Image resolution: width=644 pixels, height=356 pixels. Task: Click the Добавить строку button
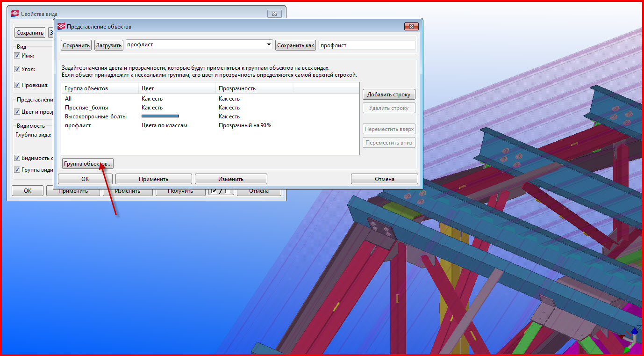click(388, 94)
